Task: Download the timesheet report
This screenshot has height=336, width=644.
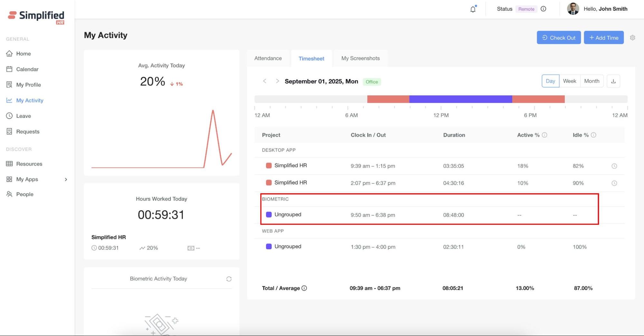Action: (613, 81)
